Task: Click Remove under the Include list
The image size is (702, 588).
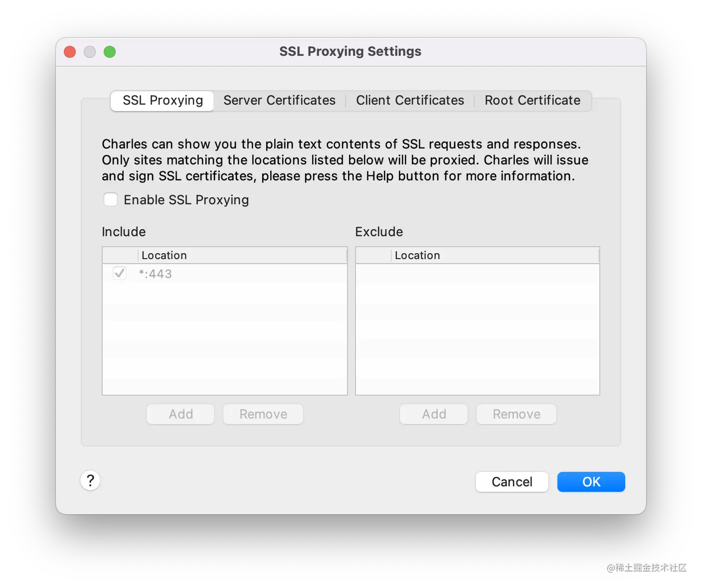Action: coord(263,414)
